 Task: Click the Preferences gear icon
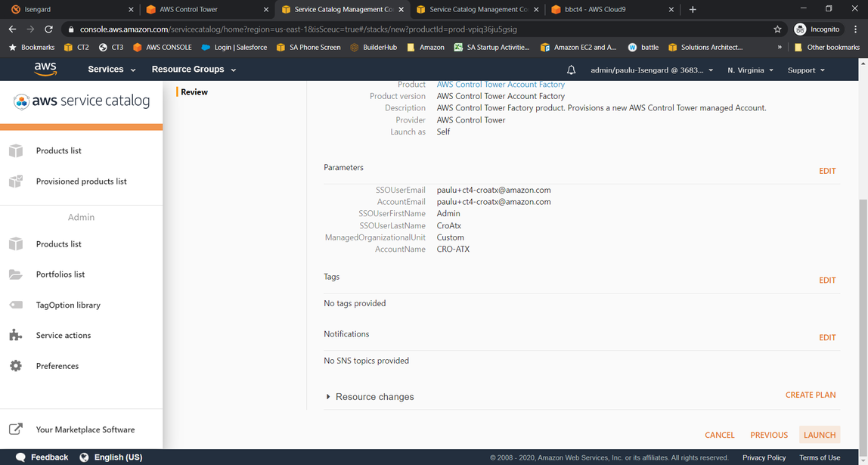tap(15, 366)
